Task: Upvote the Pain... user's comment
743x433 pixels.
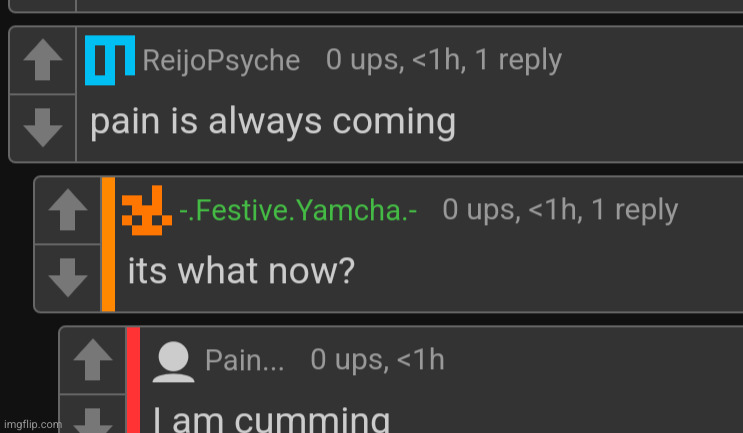Action: point(93,360)
